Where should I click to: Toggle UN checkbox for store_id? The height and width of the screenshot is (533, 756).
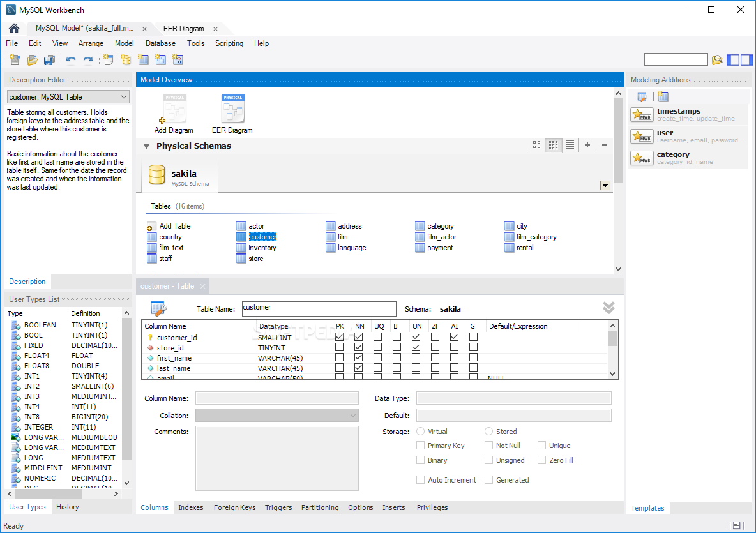coord(416,347)
